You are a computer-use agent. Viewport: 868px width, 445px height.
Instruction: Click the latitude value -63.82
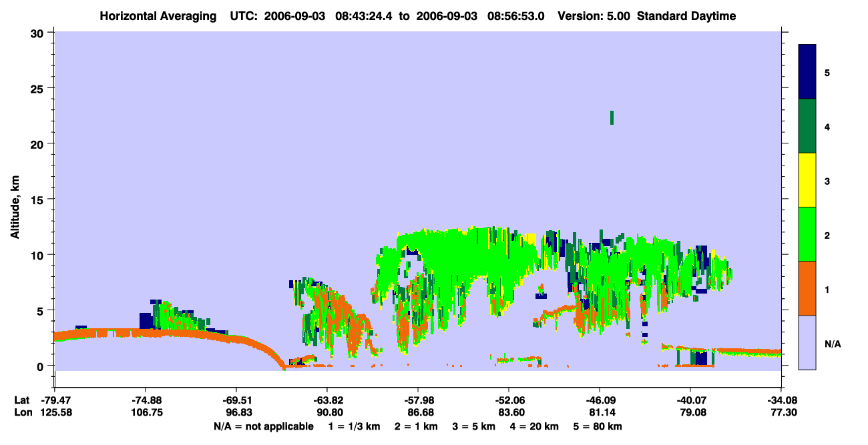[x=327, y=400]
